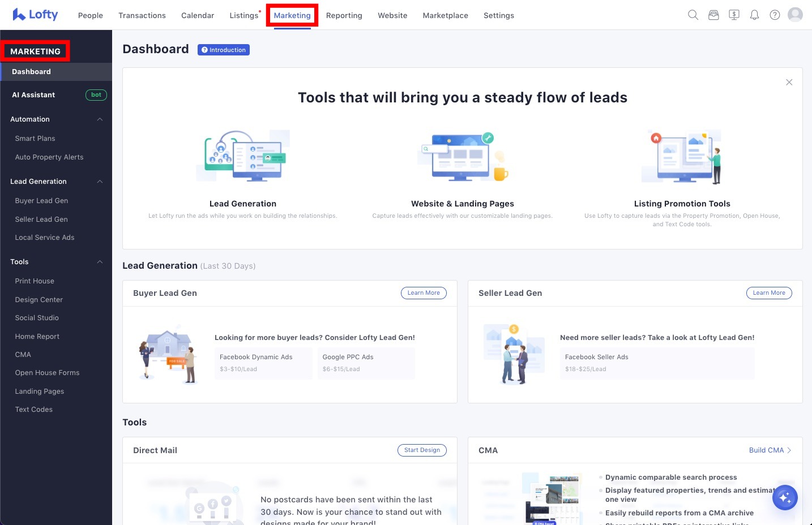812x525 pixels.
Task: Select the Facebook Dynamic Ads option
Action: 263,363
